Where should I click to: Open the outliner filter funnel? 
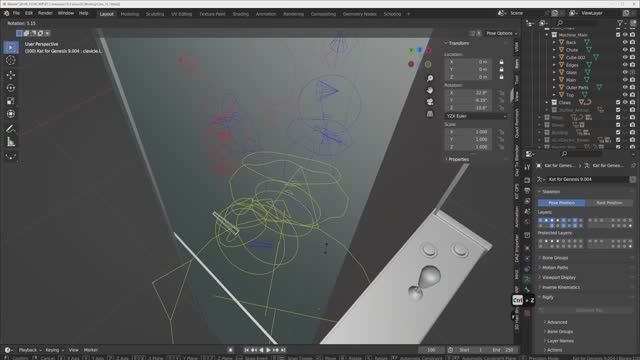[x=620, y=23]
